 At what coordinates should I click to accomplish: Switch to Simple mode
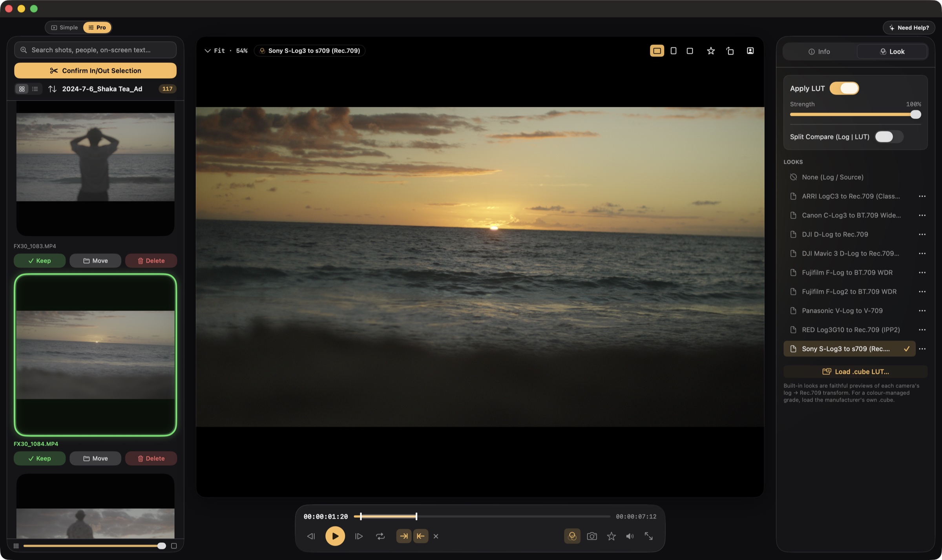pyautogui.click(x=65, y=27)
